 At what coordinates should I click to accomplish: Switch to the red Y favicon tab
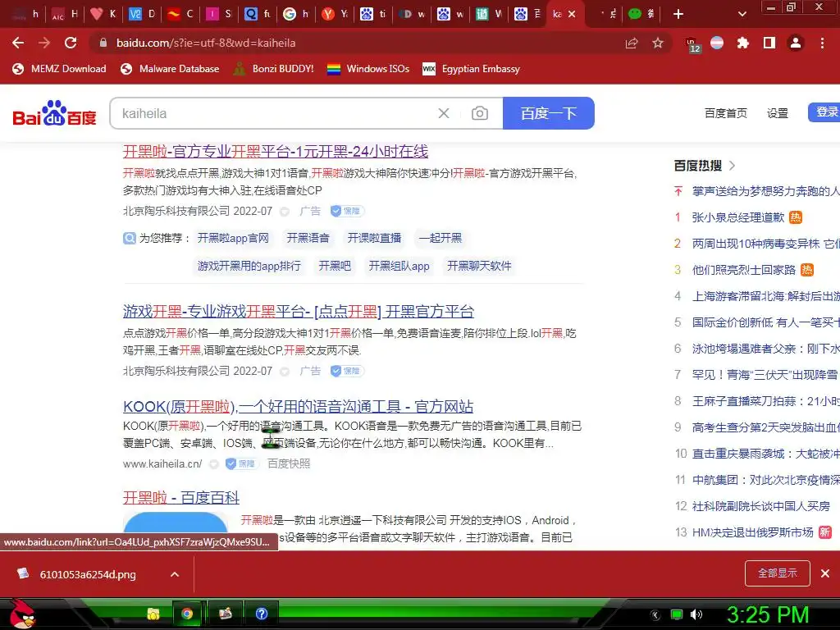335,14
